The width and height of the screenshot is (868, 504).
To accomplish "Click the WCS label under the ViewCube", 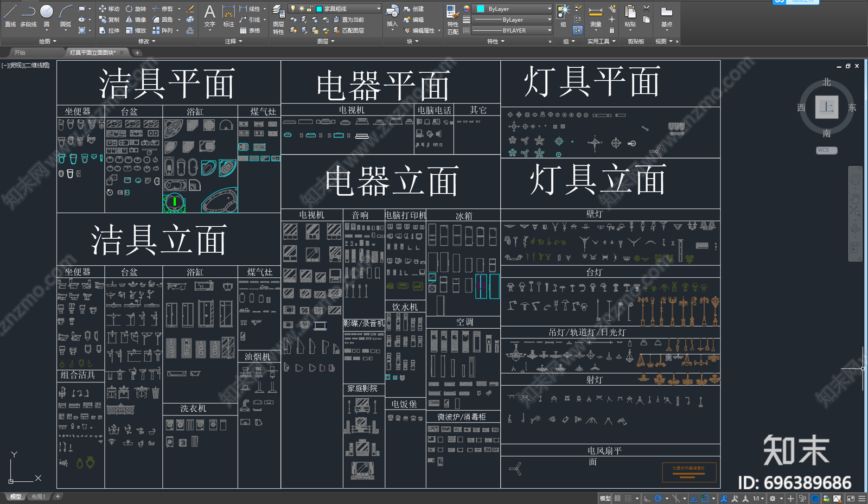I will point(826,150).
